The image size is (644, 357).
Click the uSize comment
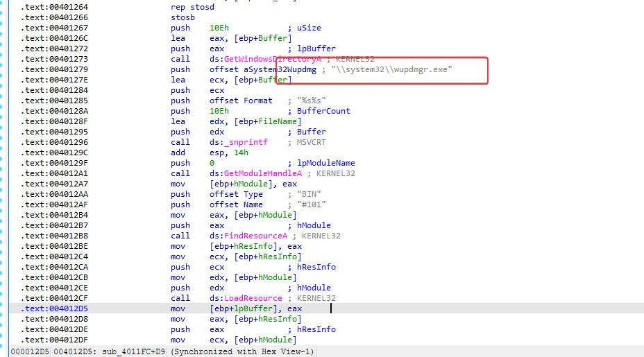coord(309,28)
